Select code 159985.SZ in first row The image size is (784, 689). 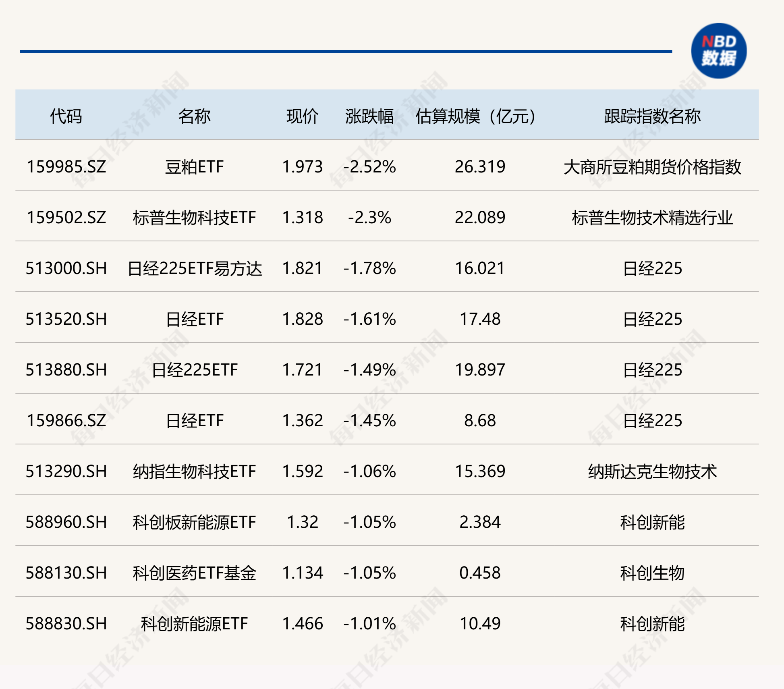coord(66,167)
